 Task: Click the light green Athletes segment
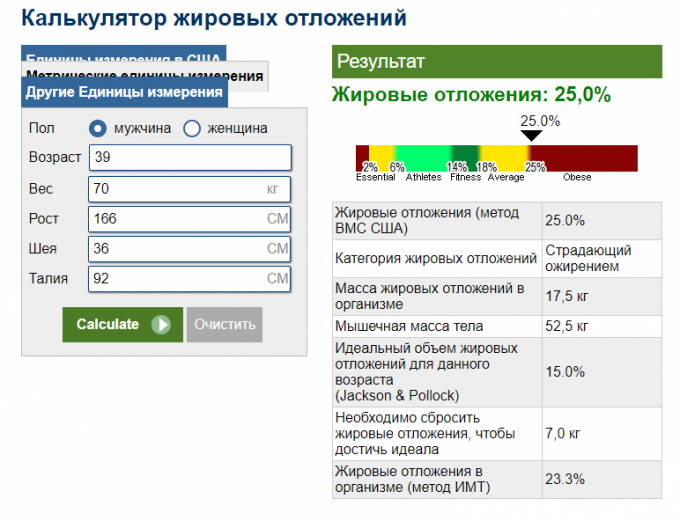pos(425,157)
